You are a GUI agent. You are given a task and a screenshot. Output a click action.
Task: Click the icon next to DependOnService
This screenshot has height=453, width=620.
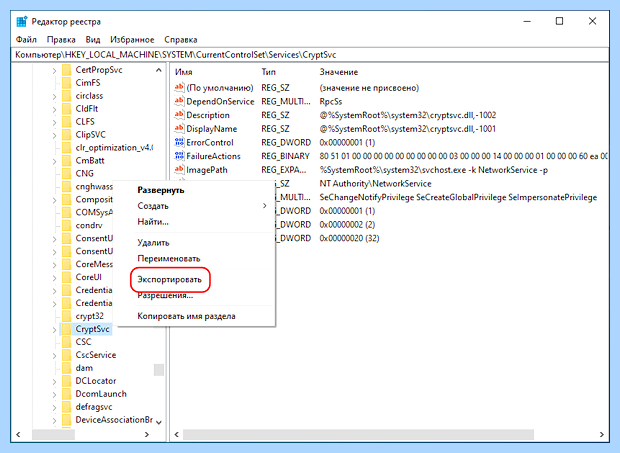tap(179, 101)
